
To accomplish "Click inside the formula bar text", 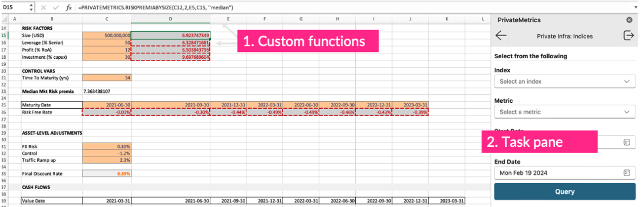I will [x=296, y=8].
